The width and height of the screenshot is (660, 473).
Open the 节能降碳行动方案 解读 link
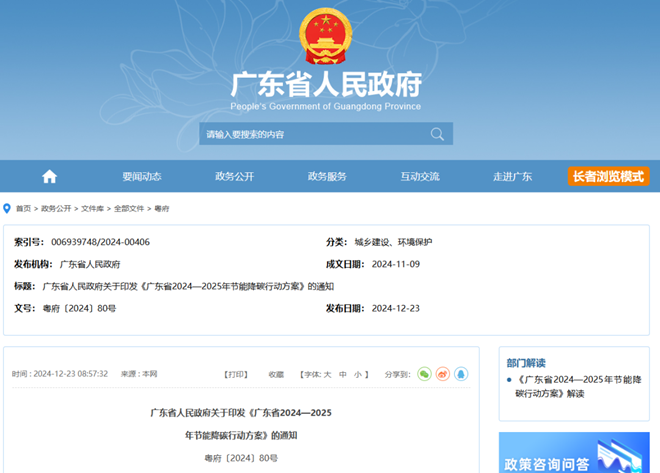pyautogui.click(x=578, y=387)
